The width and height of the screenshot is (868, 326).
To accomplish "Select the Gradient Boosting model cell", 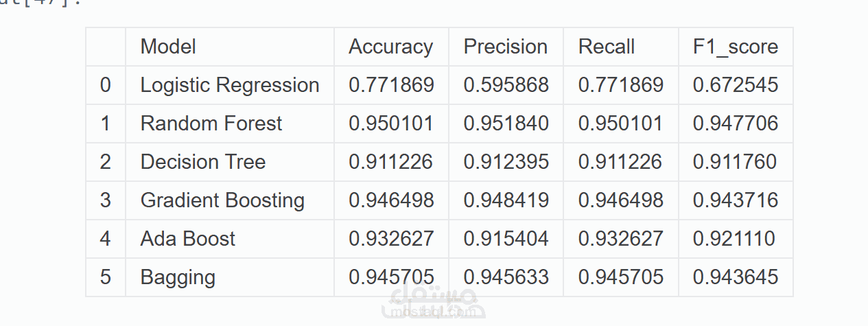I will tap(222, 200).
